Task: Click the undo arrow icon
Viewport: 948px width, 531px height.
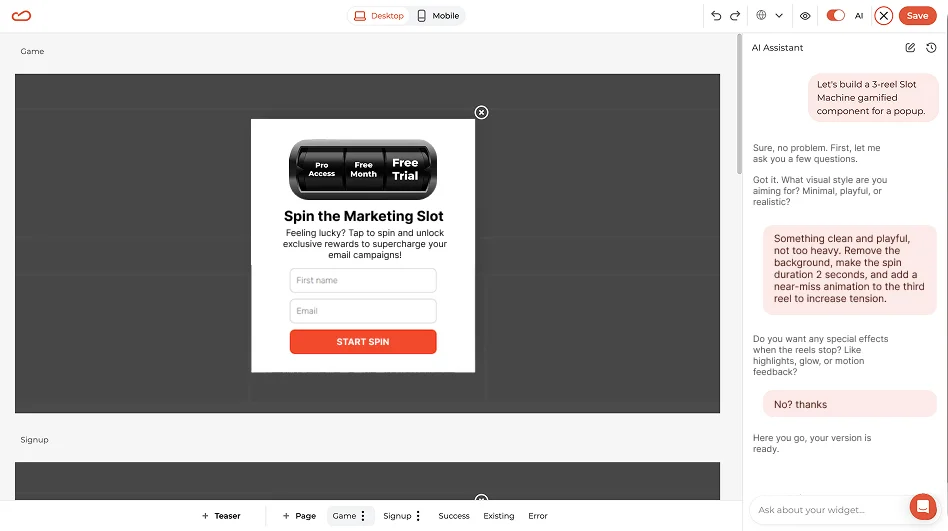Action: click(716, 16)
